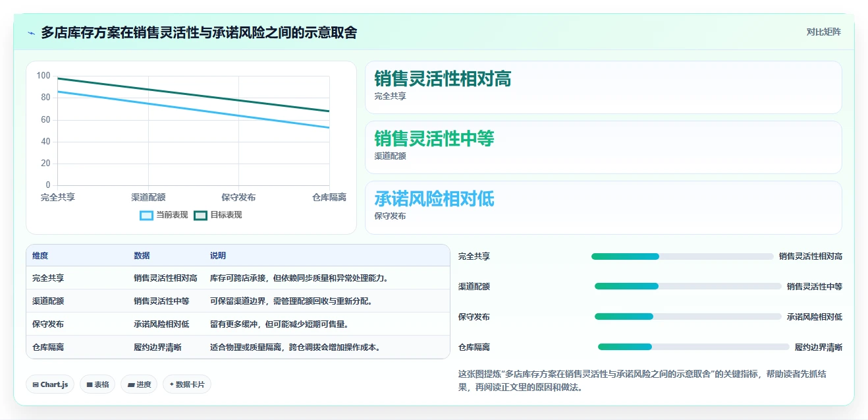The height and width of the screenshot is (420, 868).
Task: Click description 适合物理或质量隔离 in table
Action: pos(296,347)
